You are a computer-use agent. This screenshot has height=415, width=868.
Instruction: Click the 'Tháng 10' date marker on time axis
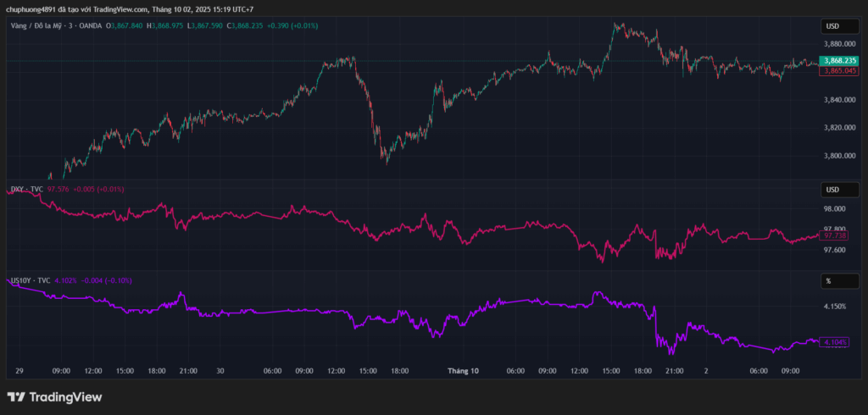coord(463,371)
